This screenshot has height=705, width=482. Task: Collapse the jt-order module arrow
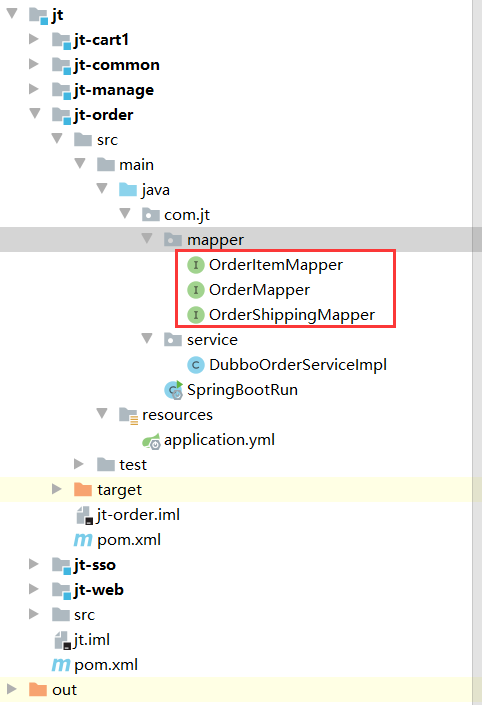[x=35, y=113]
